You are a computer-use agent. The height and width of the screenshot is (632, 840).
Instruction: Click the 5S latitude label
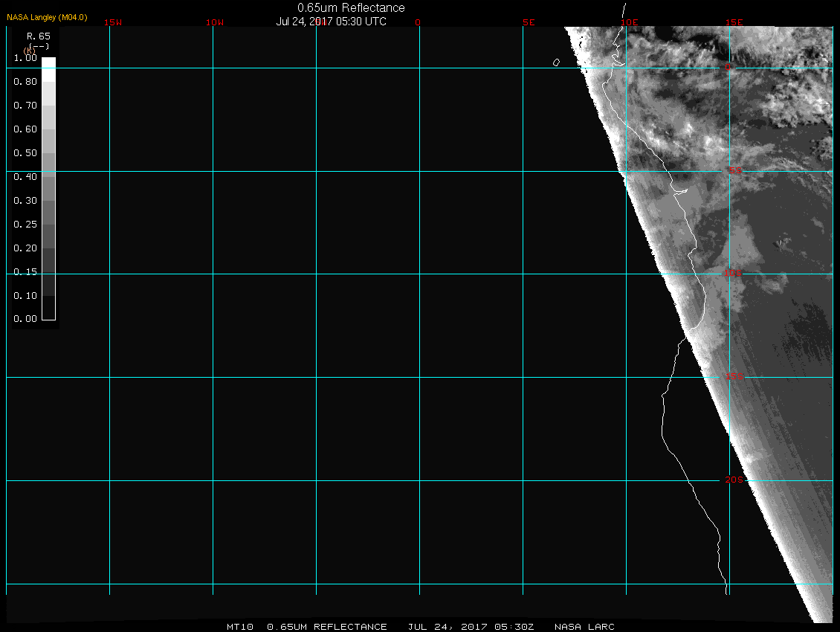pyautogui.click(x=734, y=171)
